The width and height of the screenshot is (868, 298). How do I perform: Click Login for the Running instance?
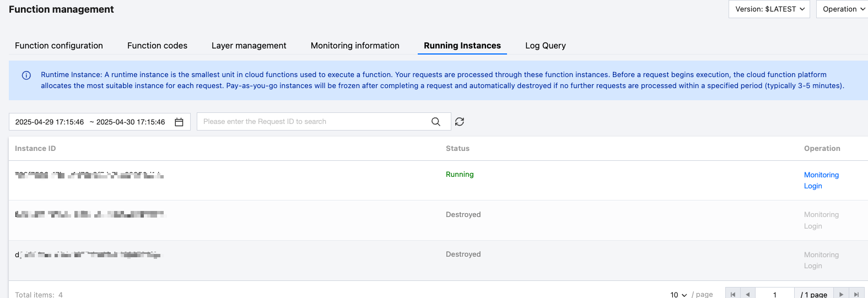813,186
